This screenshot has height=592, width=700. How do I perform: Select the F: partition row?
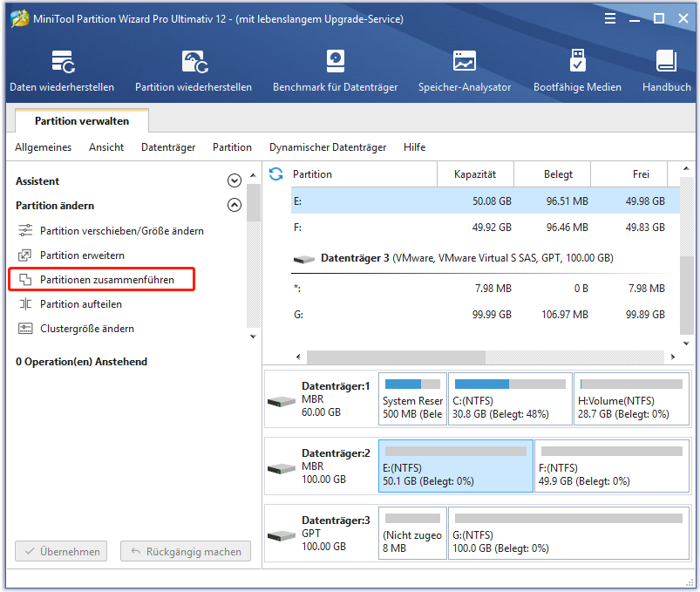click(x=486, y=228)
